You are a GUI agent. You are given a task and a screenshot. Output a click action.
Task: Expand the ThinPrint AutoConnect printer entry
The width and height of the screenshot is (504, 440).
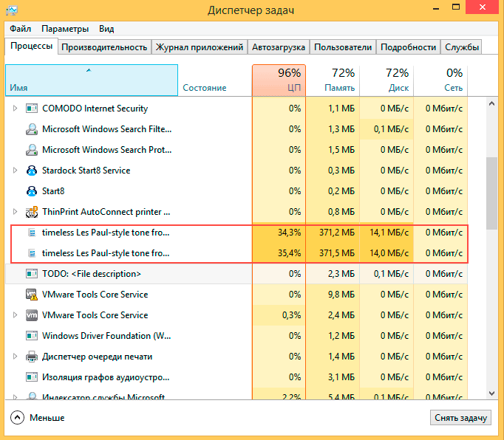click(x=16, y=212)
